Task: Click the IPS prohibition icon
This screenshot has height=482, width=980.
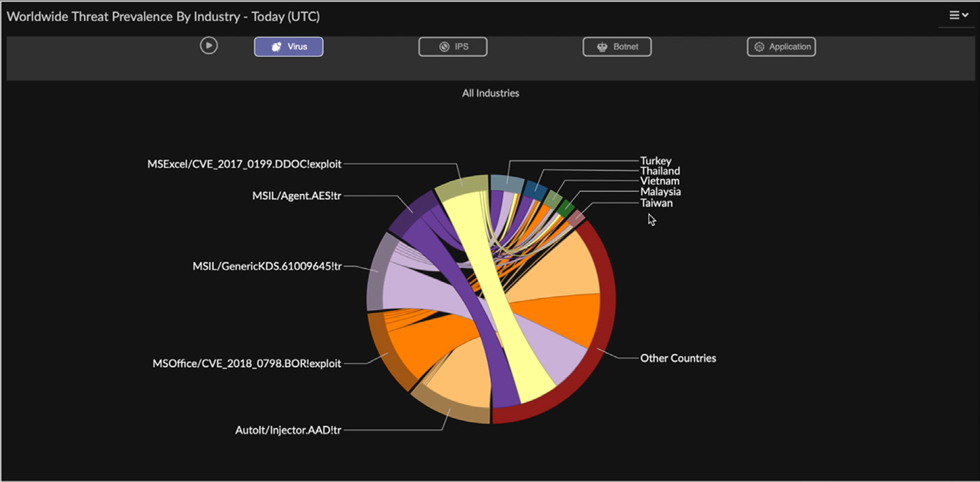Action: 443,46
